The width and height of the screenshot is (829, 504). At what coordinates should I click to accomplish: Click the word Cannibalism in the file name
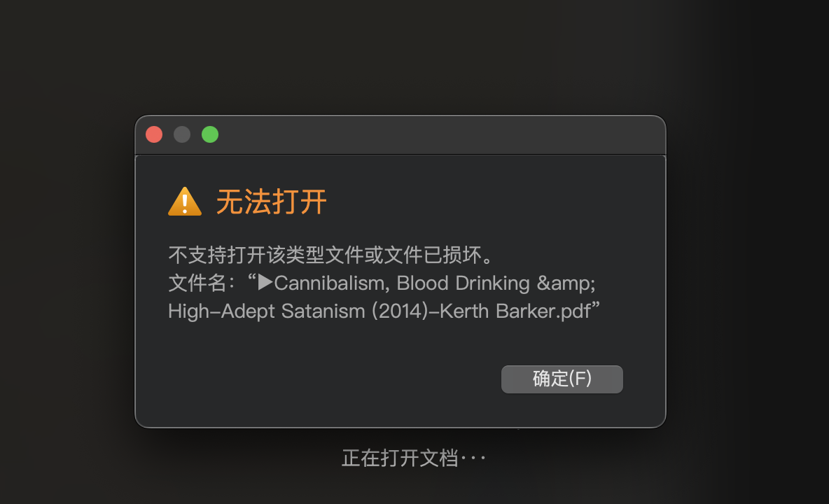329,283
